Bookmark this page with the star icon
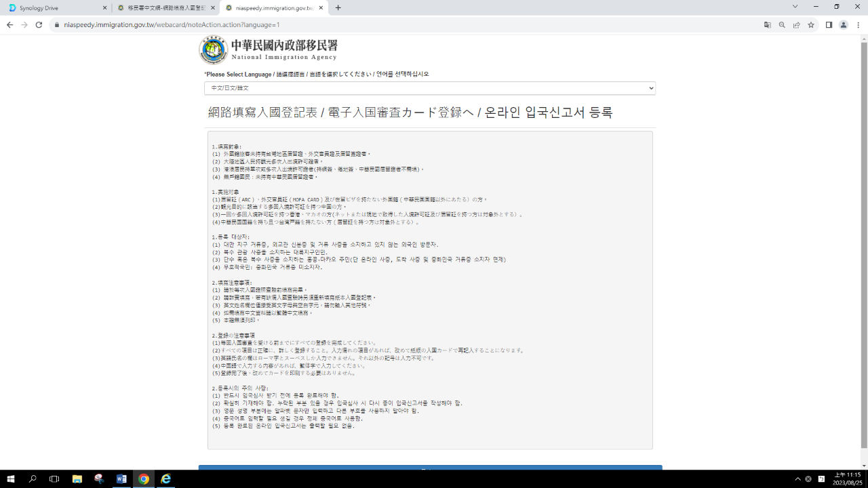868x488 pixels. (x=811, y=25)
